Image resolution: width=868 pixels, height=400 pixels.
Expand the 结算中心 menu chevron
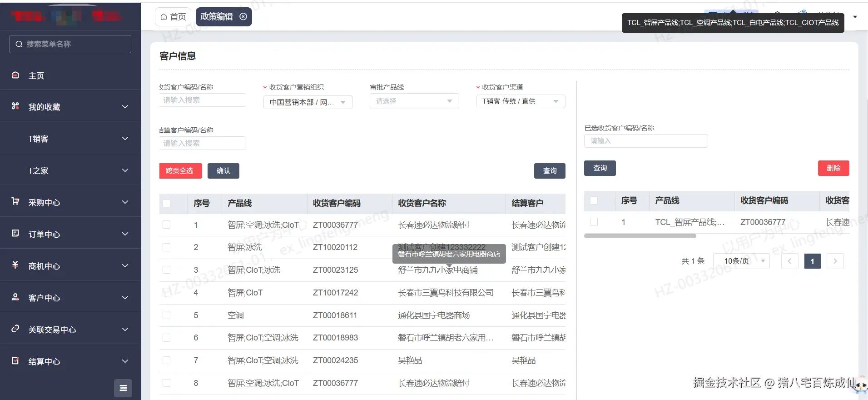coord(125,361)
